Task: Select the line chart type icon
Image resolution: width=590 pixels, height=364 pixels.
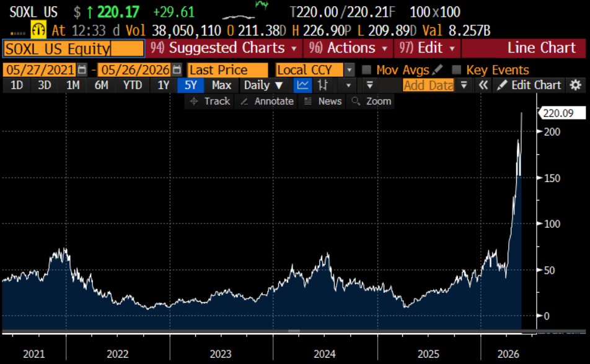Action: coord(303,85)
